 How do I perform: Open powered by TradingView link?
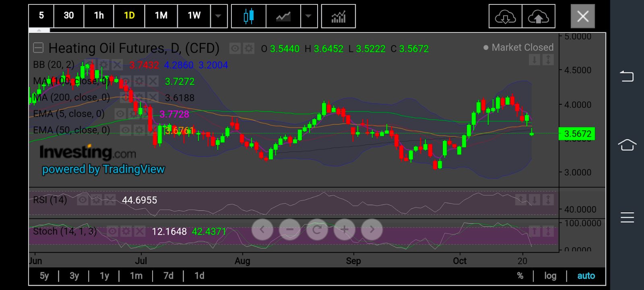(x=103, y=170)
